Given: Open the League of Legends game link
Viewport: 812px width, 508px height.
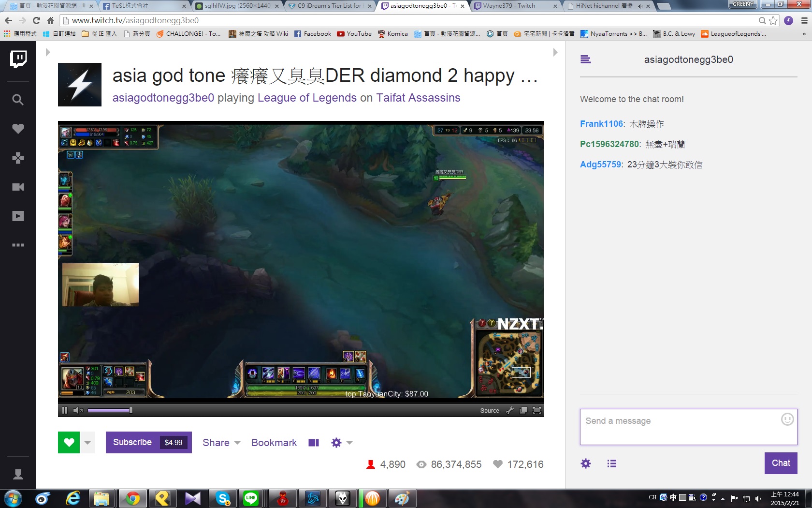Looking at the screenshot, I should click(307, 98).
